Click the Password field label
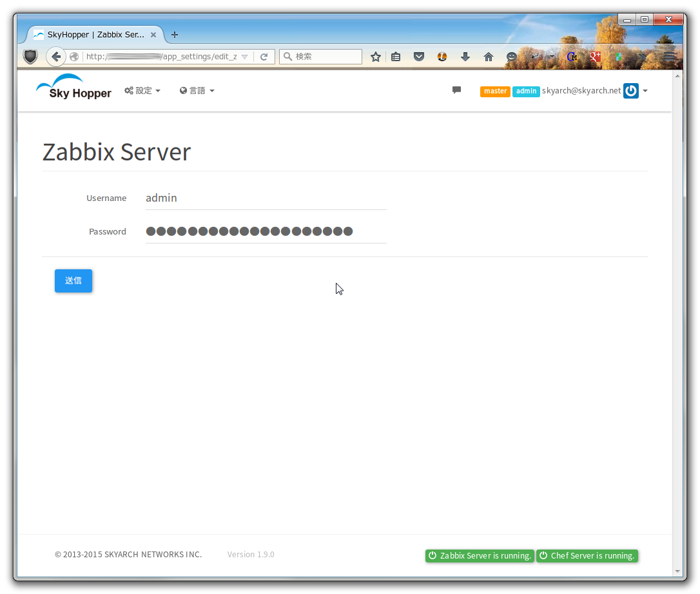700x594 pixels. (x=108, y=232)
